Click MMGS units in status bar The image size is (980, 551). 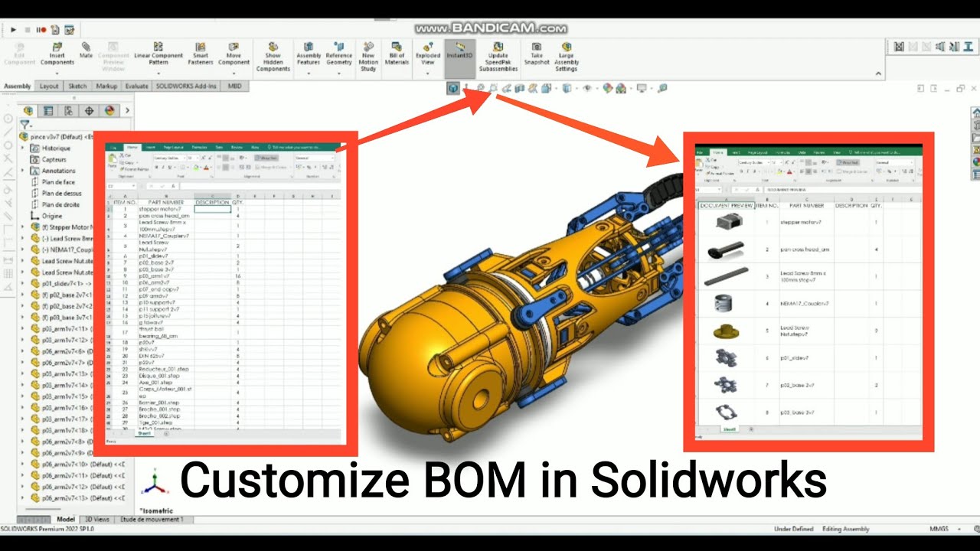[x=939, y=529]
